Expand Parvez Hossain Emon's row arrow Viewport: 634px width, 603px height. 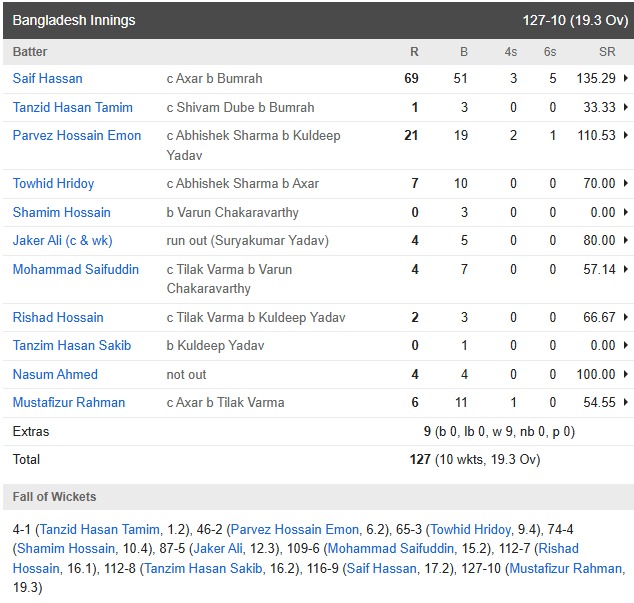(x=626, y=136)
